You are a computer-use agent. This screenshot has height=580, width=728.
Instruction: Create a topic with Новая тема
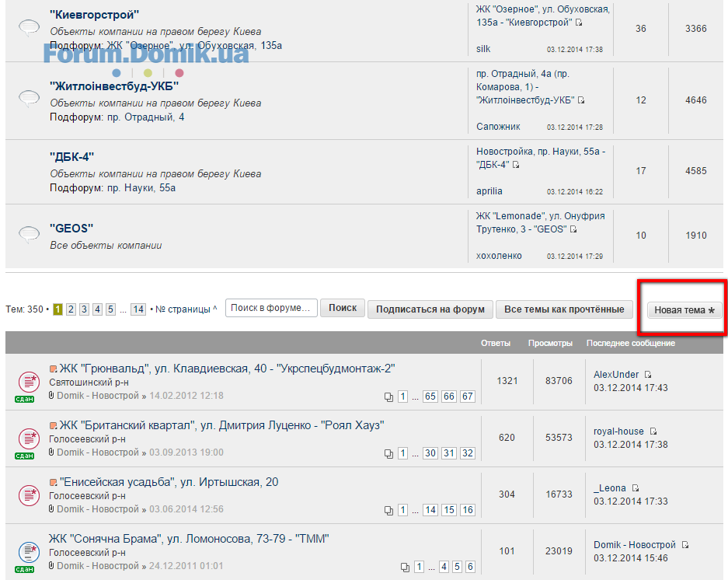tap(684, 310)
